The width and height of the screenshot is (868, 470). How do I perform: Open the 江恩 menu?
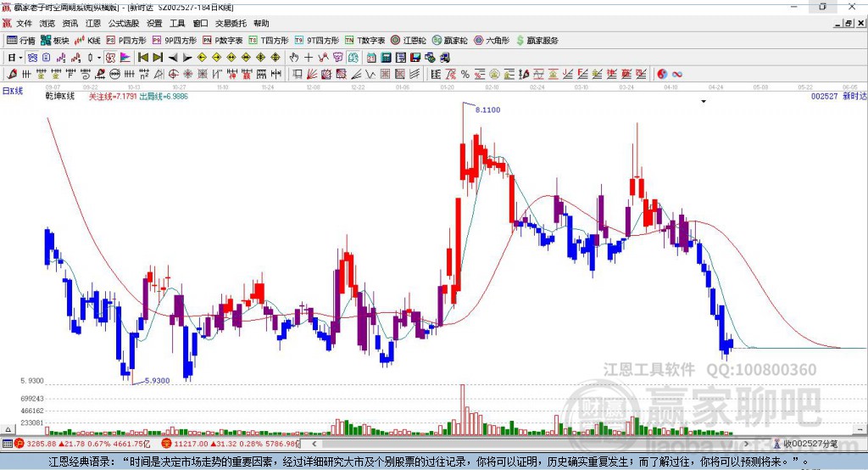pyautogui.click(x=93, y=23)
